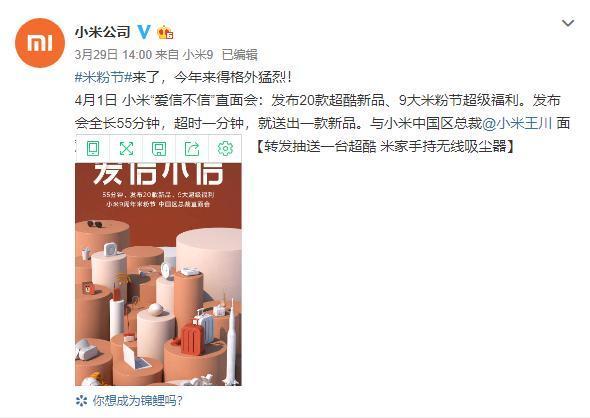This screenshot has height=418, width=590.
Task: Open the 爱信不信 poster image thumbnail
Action: (x=158, y=274)
